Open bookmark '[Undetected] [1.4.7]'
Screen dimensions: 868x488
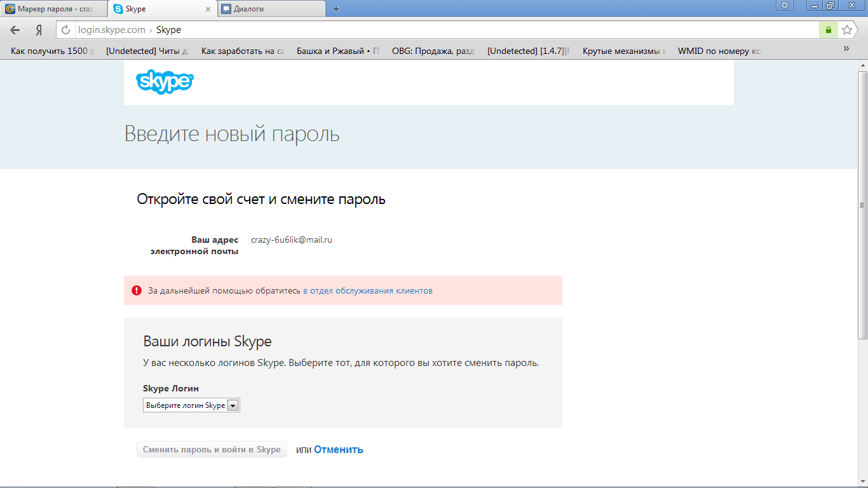(529, 51)
